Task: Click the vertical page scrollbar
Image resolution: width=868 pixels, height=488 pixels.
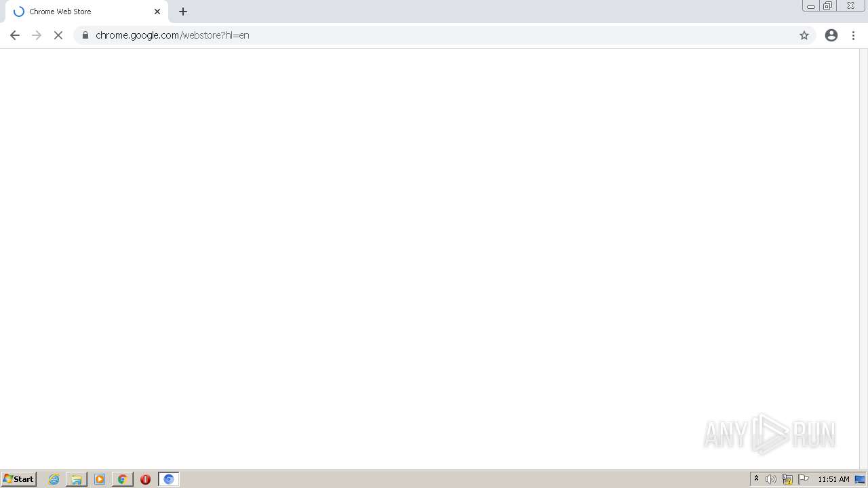Action: 863,258
